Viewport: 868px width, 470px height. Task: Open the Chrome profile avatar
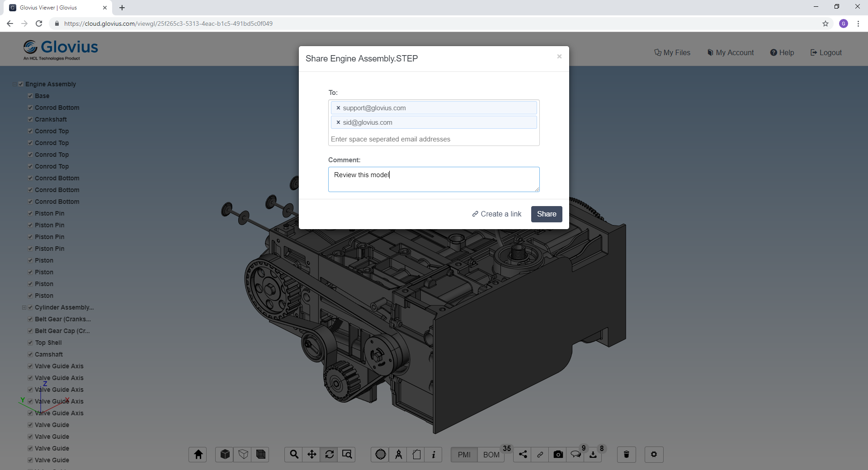pyautogui.click(x=844, y=23)
